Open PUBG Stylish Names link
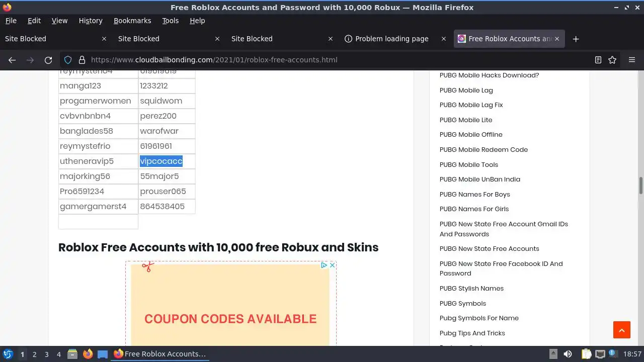Screen dimensions: 644x362 (471, 289)
